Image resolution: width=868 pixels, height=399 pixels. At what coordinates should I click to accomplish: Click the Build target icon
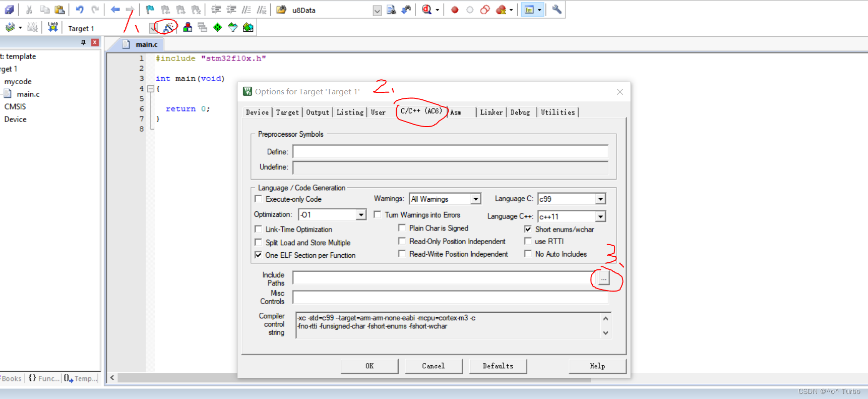click(10, 27)
